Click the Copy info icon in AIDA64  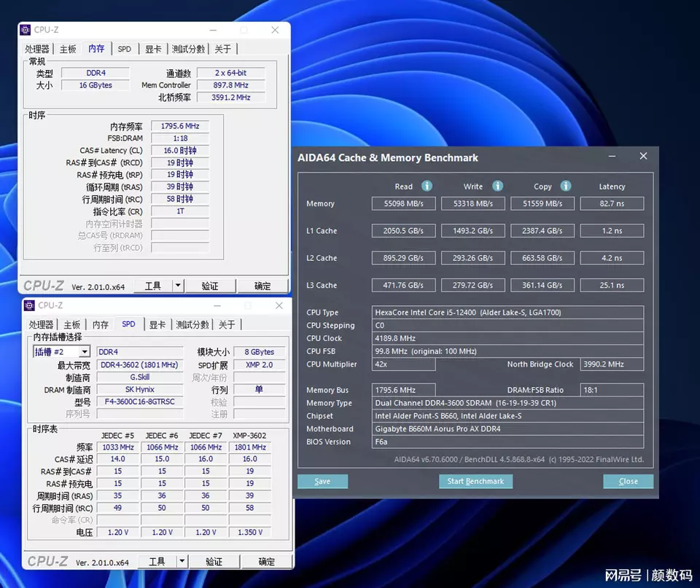(x=566, y=186)
